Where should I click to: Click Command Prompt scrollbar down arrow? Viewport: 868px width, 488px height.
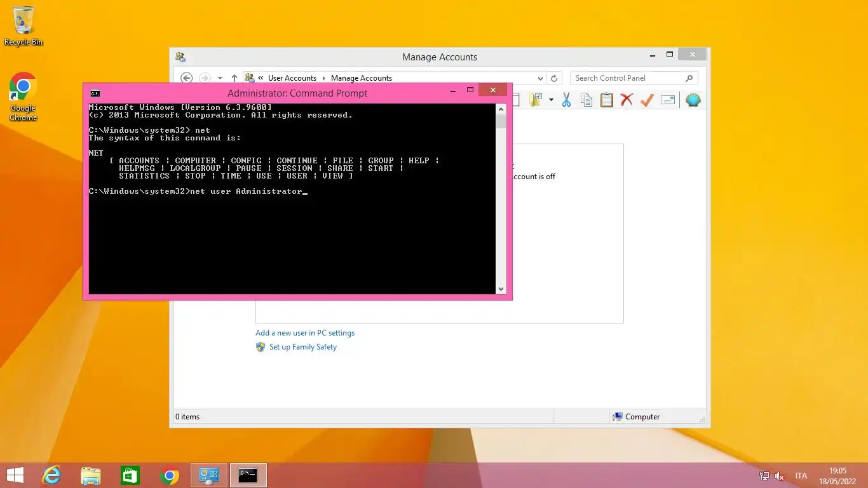point(501,289)
